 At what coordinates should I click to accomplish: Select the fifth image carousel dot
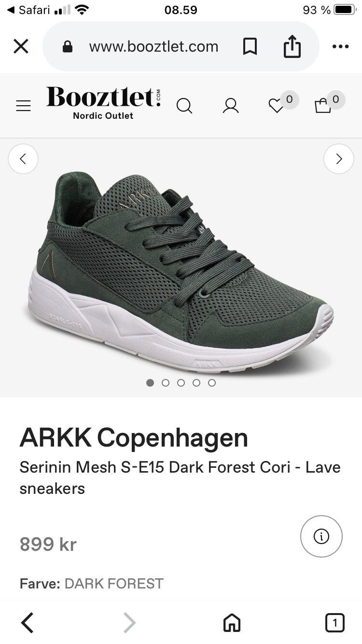pyautogui.click(x=212, y=383)
